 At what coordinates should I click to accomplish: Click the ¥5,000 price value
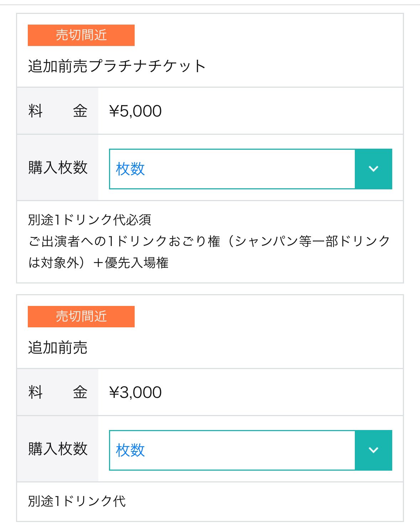pos(135,111)
